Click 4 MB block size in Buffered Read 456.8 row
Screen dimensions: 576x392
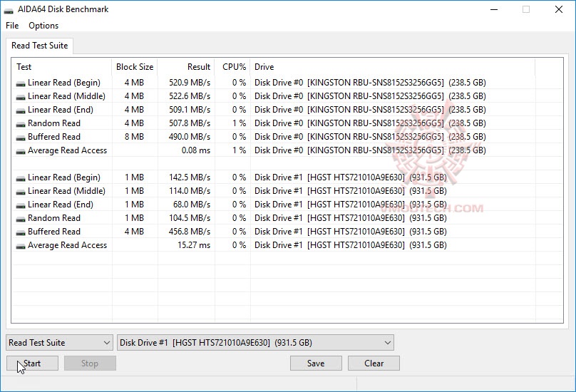pos(134,232)
